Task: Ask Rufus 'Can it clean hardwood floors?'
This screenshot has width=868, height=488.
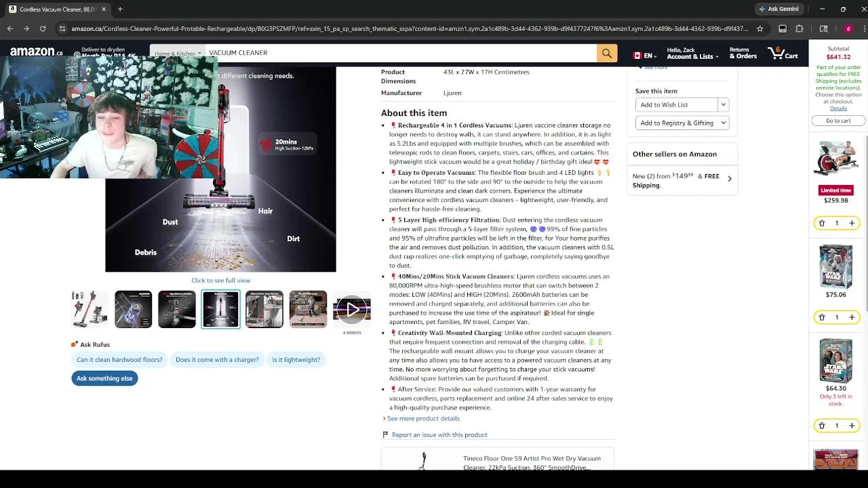Action: (119, 360)
